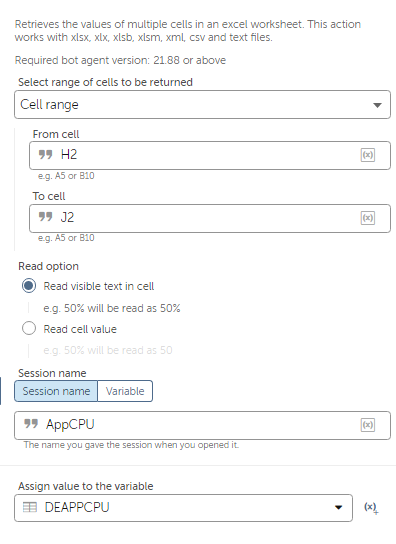Screen dimensions: 396x544
Task: Click Read cell value label
Action: point(80,329)
